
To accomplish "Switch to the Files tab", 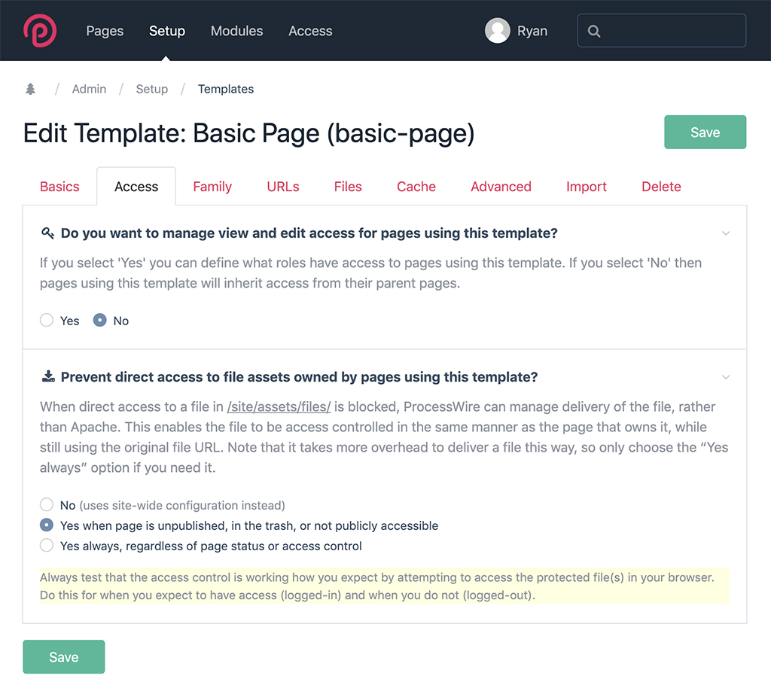I will tap(348, 187).
